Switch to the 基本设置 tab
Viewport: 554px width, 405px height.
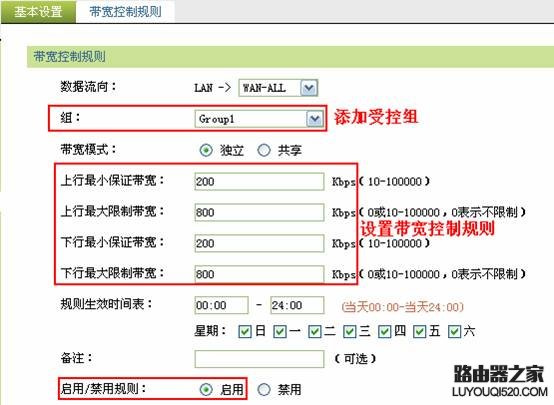pyautogui.click(x=38, y=12)
